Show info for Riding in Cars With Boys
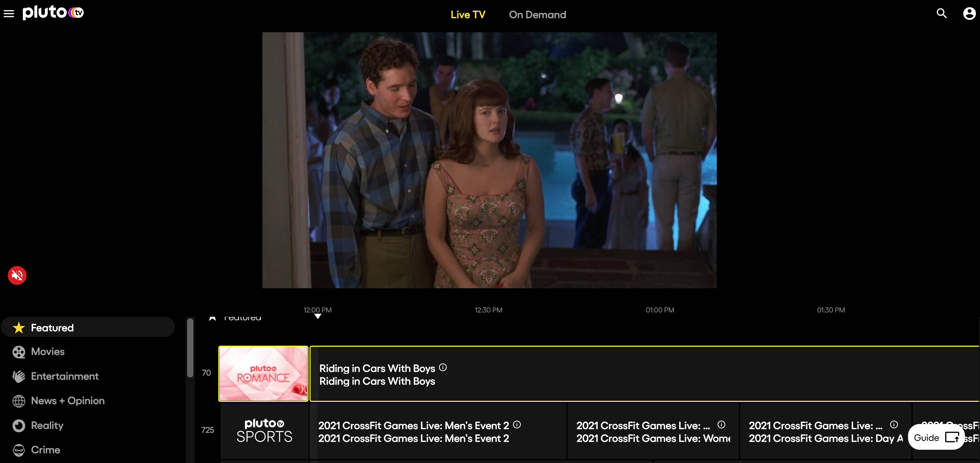980x463 pixels. coord(443,368)
